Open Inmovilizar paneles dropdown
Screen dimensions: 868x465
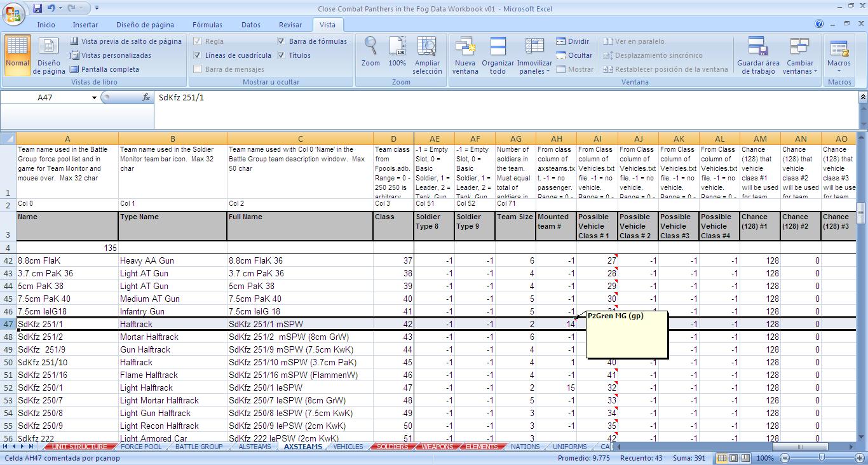(534, 55)
